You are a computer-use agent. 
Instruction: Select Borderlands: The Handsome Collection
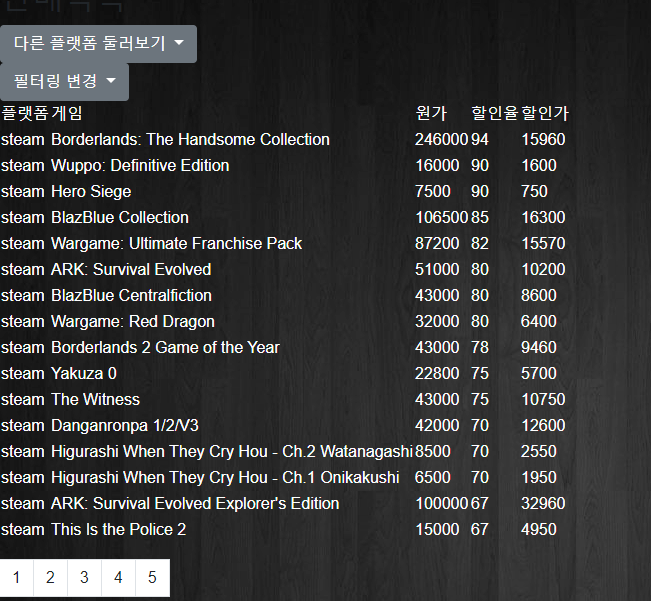click(x=190, y=139)
